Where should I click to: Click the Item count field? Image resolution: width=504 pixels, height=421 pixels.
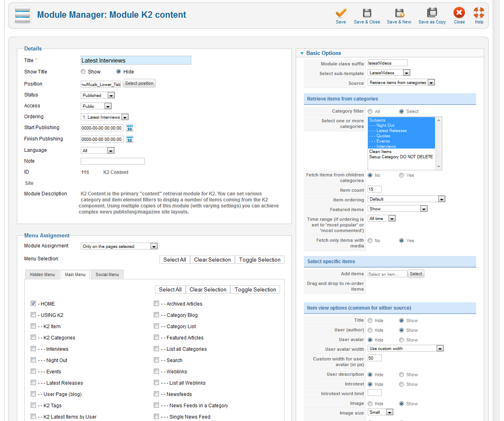tap(374, 189)
